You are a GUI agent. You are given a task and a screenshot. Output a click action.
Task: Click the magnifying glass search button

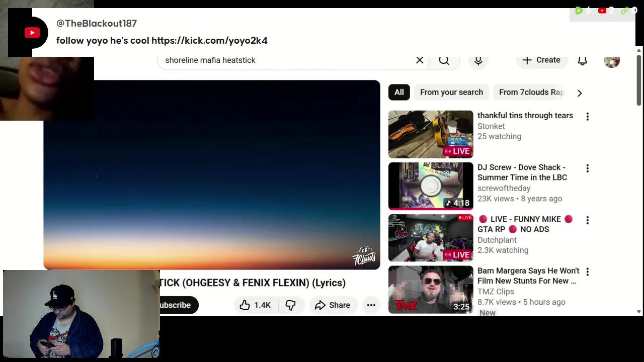pos(444,60)
